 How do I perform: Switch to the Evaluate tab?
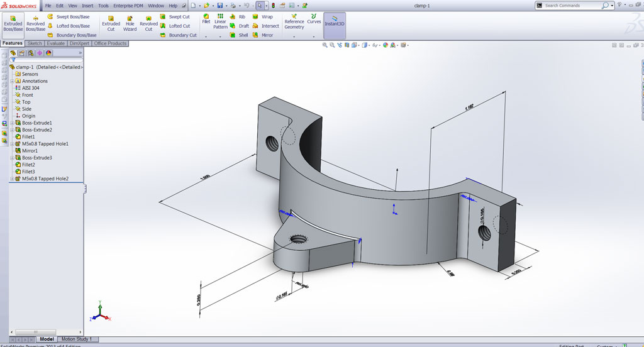(x=55, y=43)
